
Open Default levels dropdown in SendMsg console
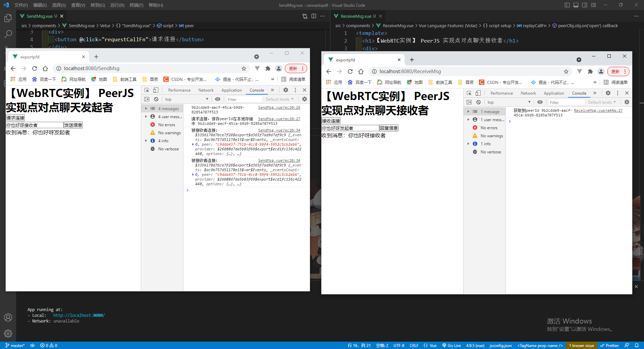coord(279,99)
